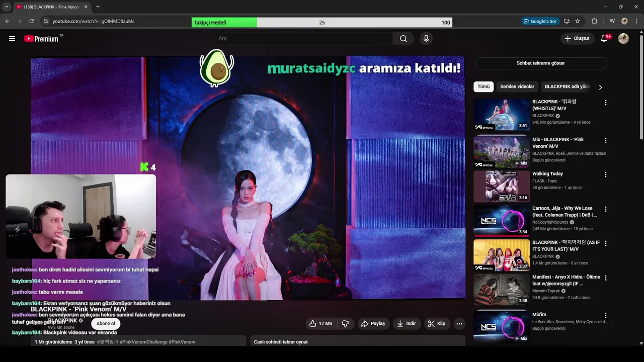Click NoCopyrightSounds channel name

550,222
